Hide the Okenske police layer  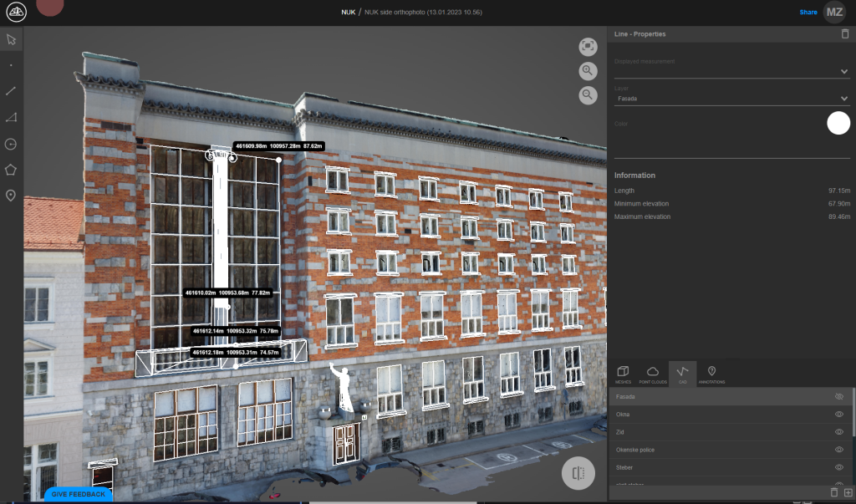pos(838,450)
